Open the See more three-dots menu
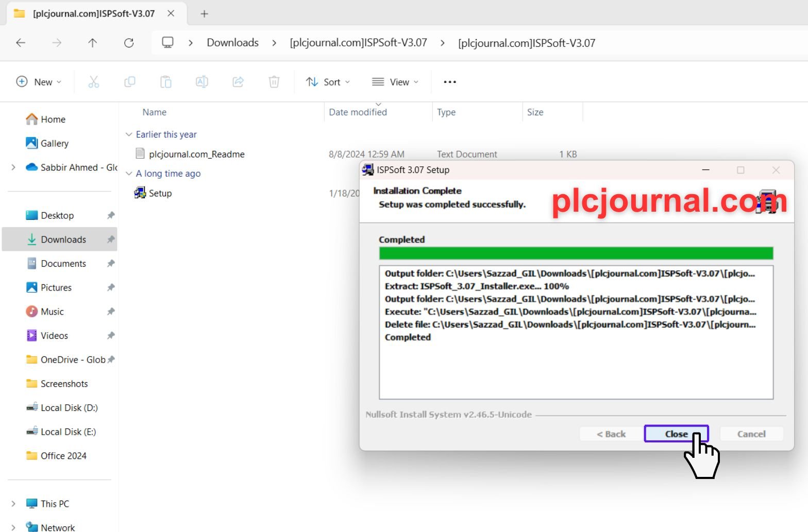 tap(450, 82)
